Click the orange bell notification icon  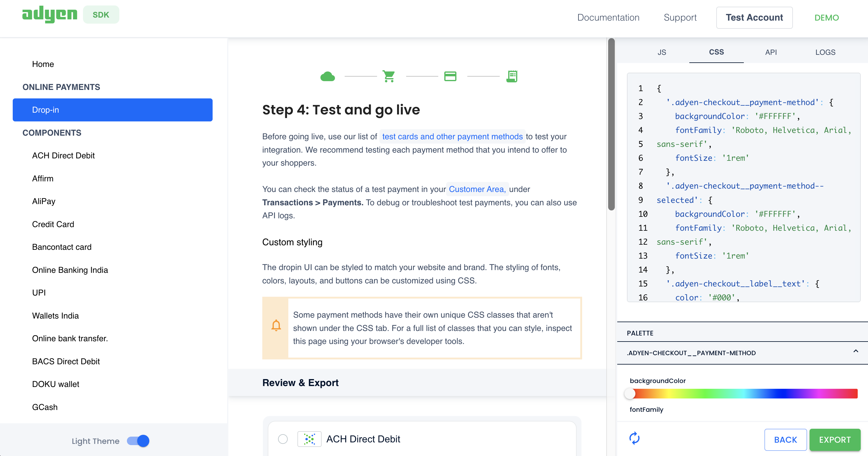pos(276,326)
